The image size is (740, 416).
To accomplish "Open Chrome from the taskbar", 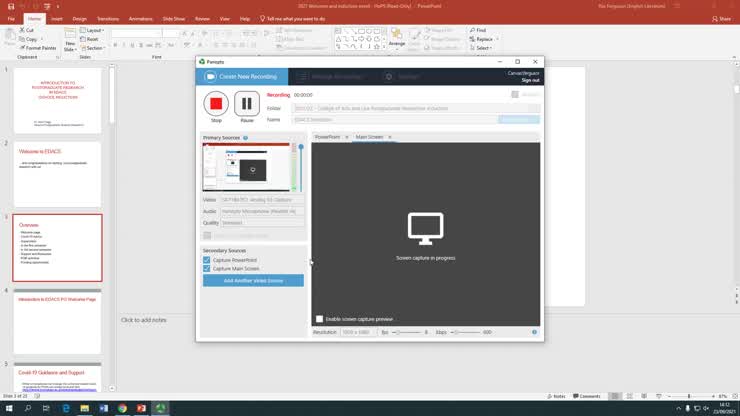I will (x=122, y=408).
